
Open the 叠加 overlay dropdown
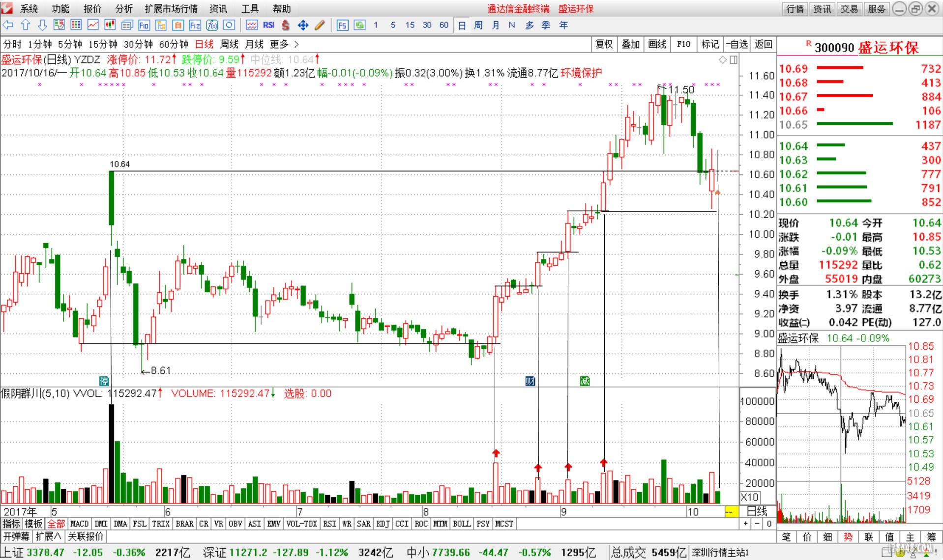point(630,44)
